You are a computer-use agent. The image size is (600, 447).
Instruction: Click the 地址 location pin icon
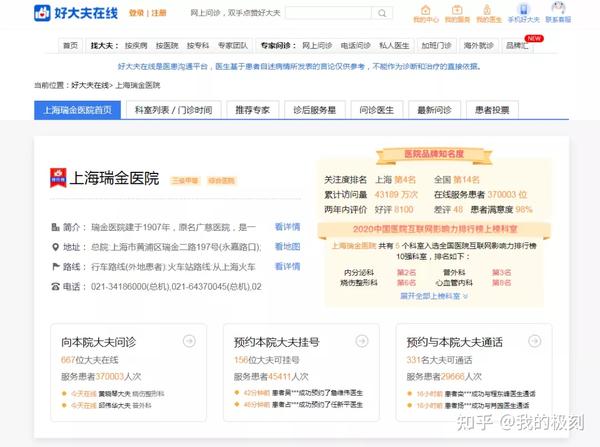pos(55,247)
